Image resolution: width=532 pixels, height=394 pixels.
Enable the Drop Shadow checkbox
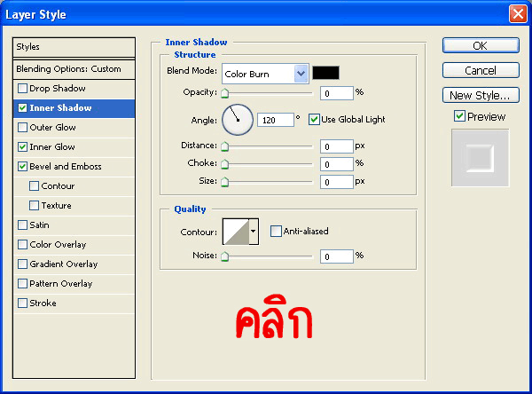pos(22,89)
